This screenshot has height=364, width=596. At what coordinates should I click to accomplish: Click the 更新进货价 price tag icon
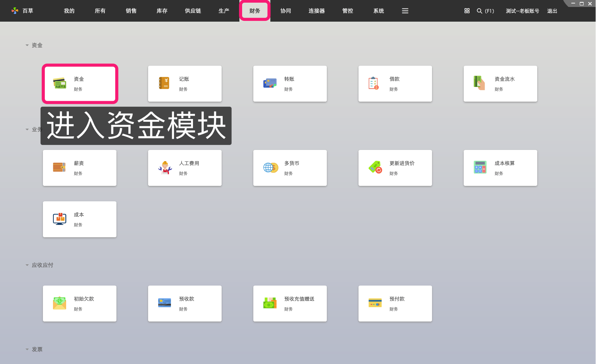[375, 167]
